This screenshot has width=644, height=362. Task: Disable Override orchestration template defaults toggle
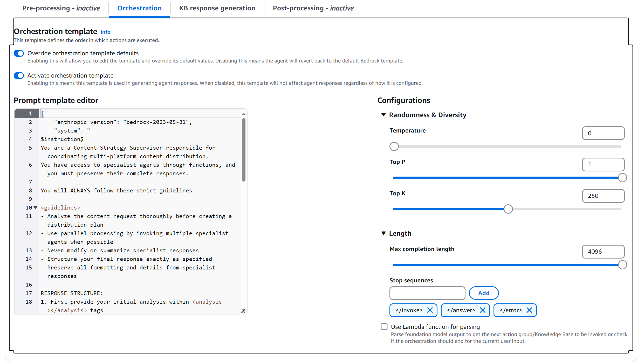(x=19, y=53)
